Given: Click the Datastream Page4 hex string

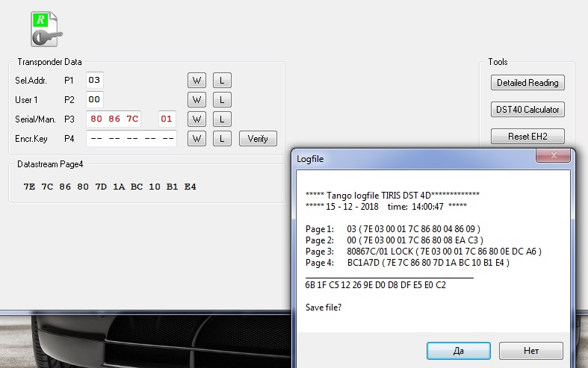Looking at the screenshot, I should coord(110,187).
